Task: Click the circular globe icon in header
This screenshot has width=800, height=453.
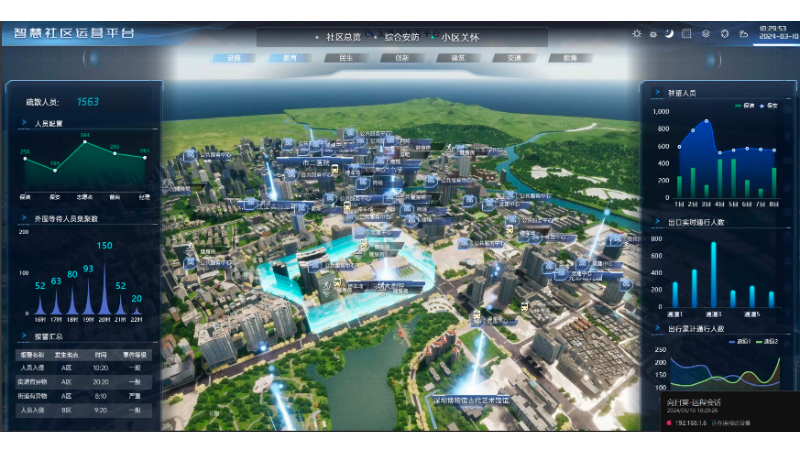Action: click(x=724, y=34)
